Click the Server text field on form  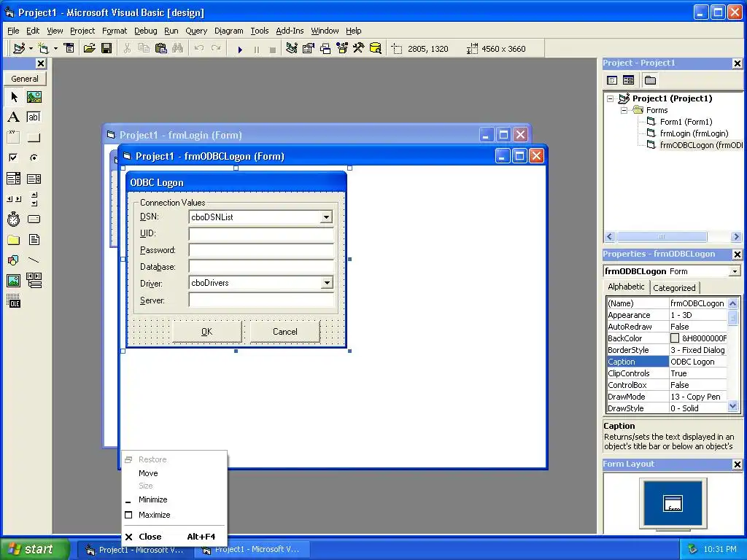point(261,300)
